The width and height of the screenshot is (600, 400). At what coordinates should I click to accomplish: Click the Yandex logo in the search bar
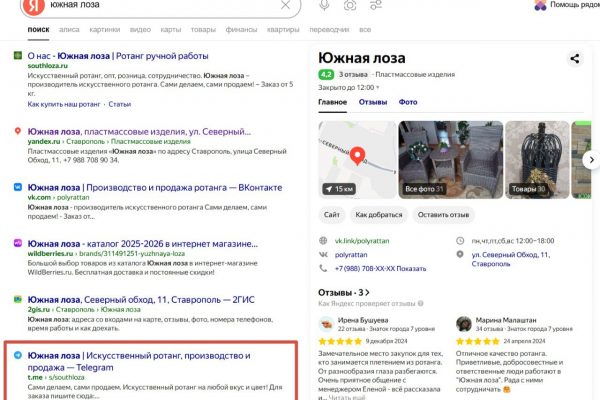[34, 5]
